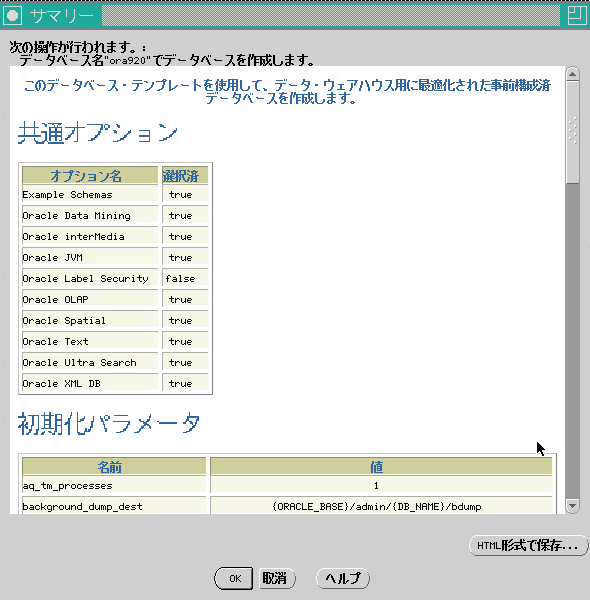Click the scrollbar up arrow

tap(572, 74)
